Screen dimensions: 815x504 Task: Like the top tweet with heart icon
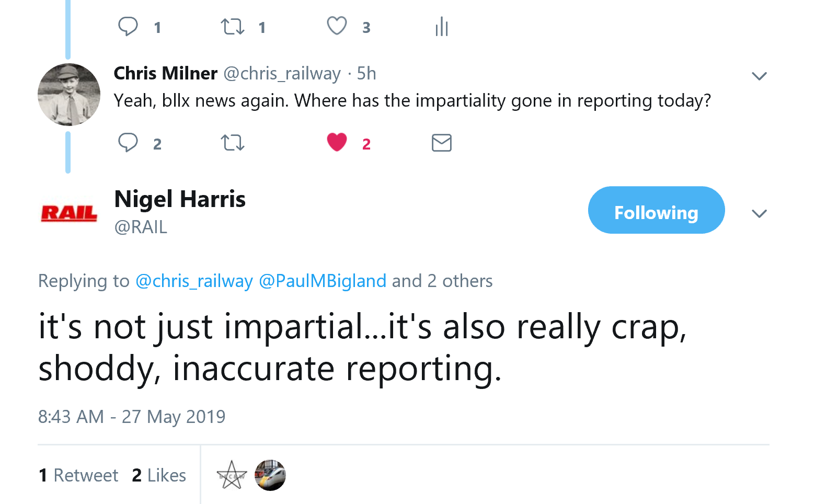(337, 26)
